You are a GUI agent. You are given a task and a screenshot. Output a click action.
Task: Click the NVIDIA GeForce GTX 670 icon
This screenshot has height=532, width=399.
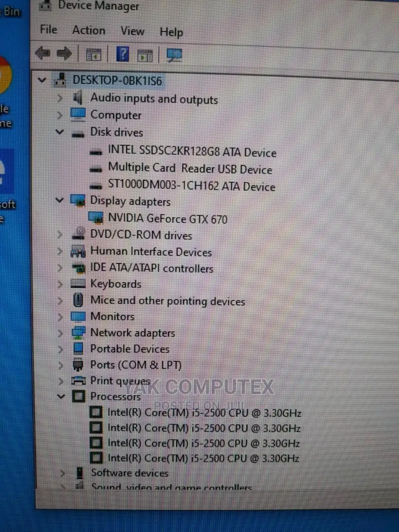(96, 218)
